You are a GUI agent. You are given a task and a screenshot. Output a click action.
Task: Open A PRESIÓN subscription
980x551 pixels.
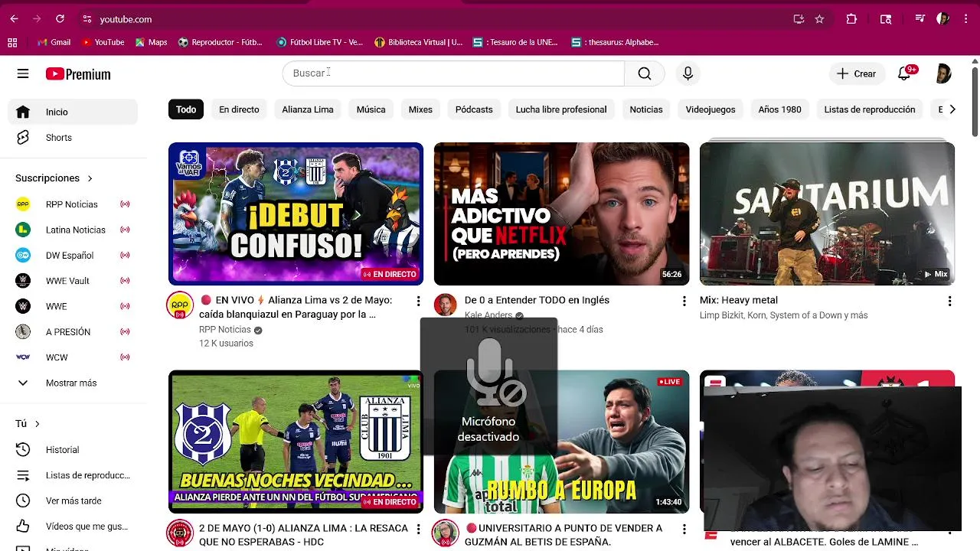pos(73,332)
